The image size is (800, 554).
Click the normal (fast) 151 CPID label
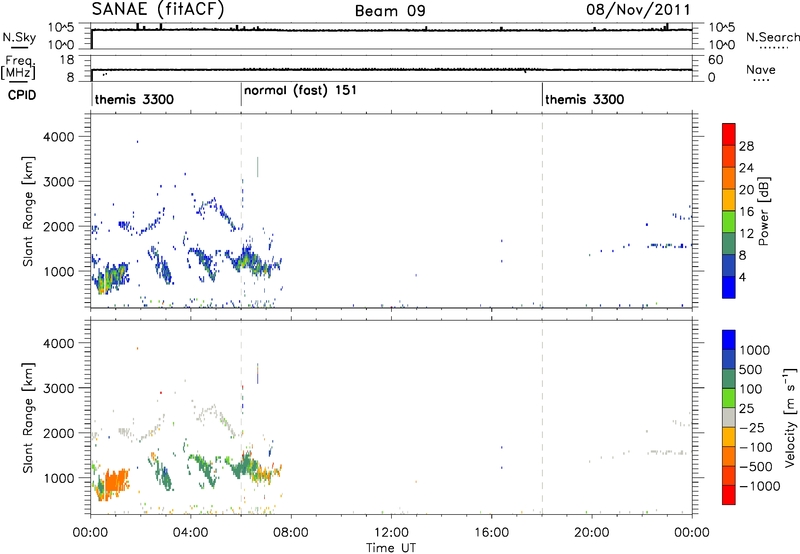pyautogui.click(x=300, y=91)
